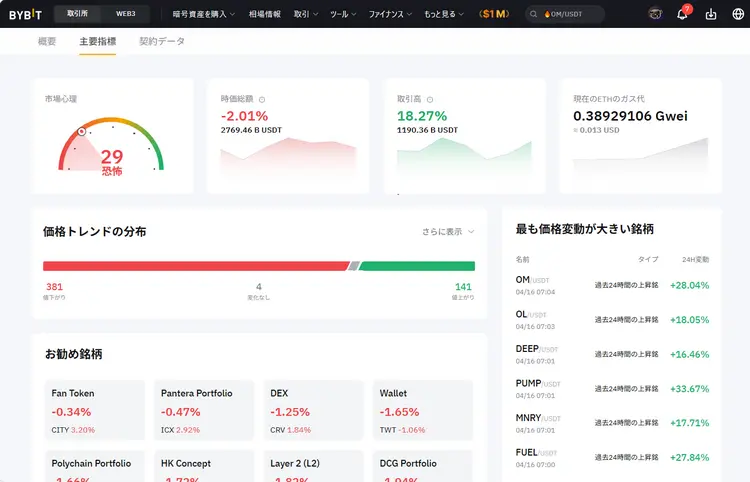The image size is (750, 482).
Task: Switch to the WEB3 toggle option
Action: [x=126, y=14]
